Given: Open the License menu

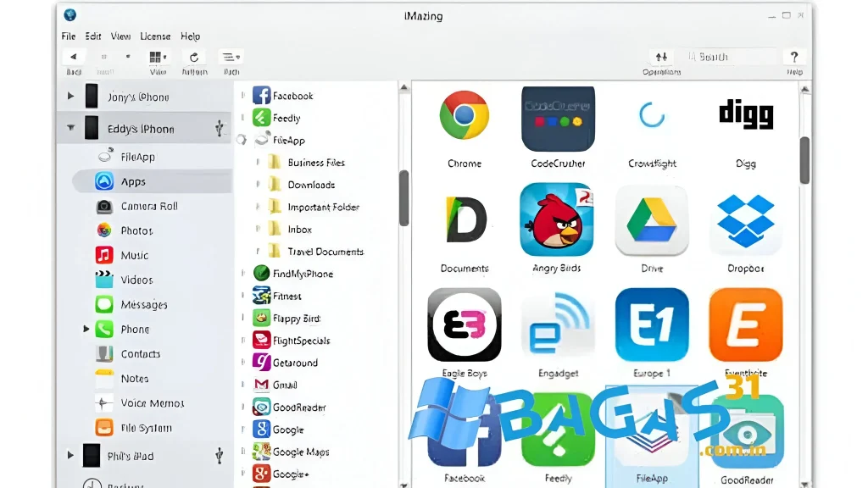Looking at the screenshot, I should pos(155,36).
